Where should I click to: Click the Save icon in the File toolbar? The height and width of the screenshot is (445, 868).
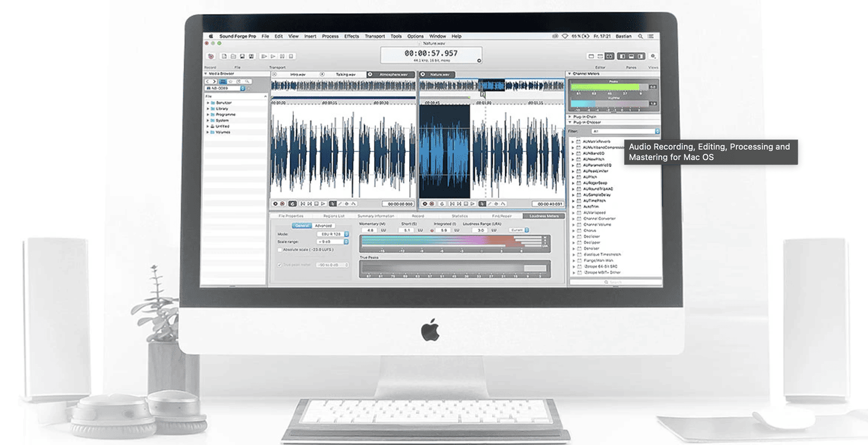click(243, 55)
